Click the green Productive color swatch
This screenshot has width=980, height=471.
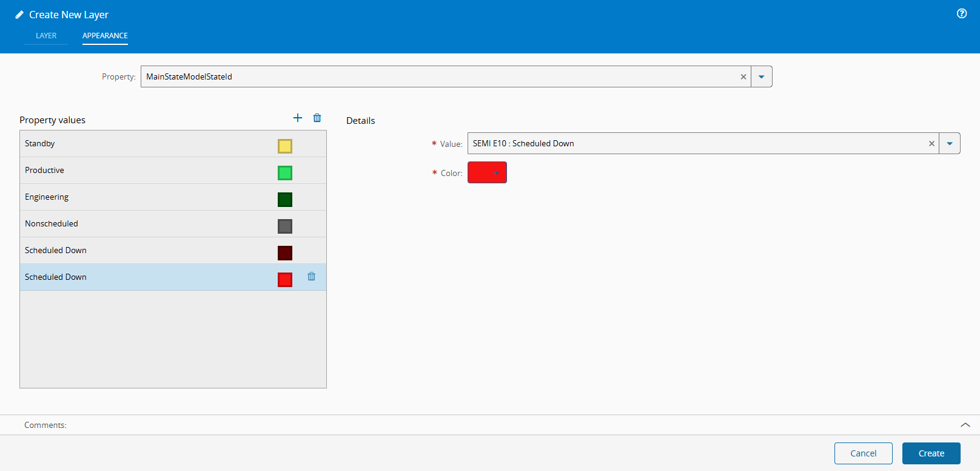coord(285,173)
